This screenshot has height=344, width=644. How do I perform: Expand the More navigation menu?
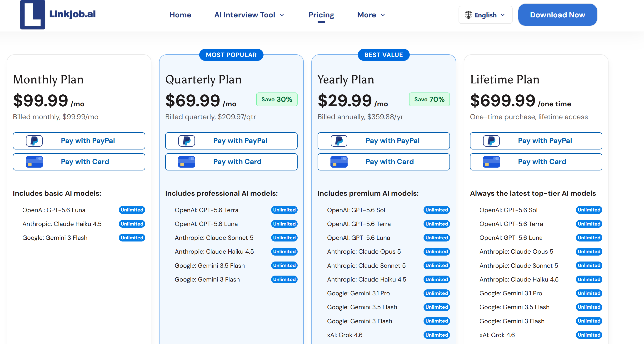point(371,15)
